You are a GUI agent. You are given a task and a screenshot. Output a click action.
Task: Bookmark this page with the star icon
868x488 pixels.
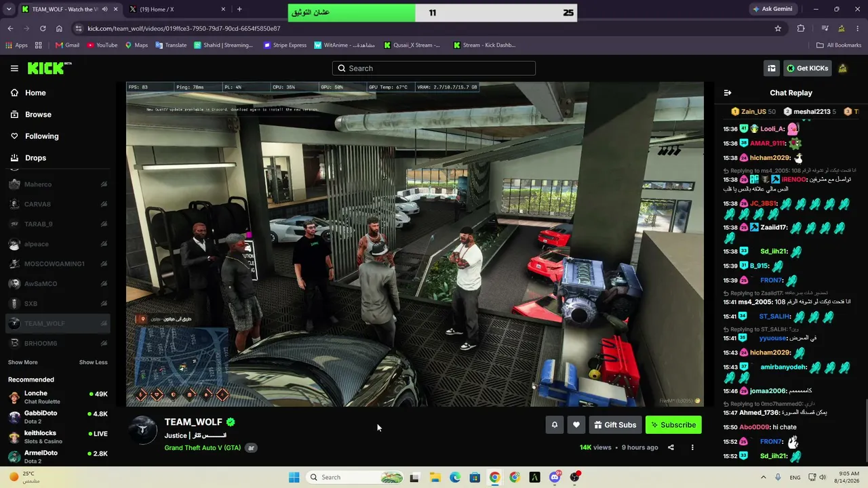click(778, 28)
